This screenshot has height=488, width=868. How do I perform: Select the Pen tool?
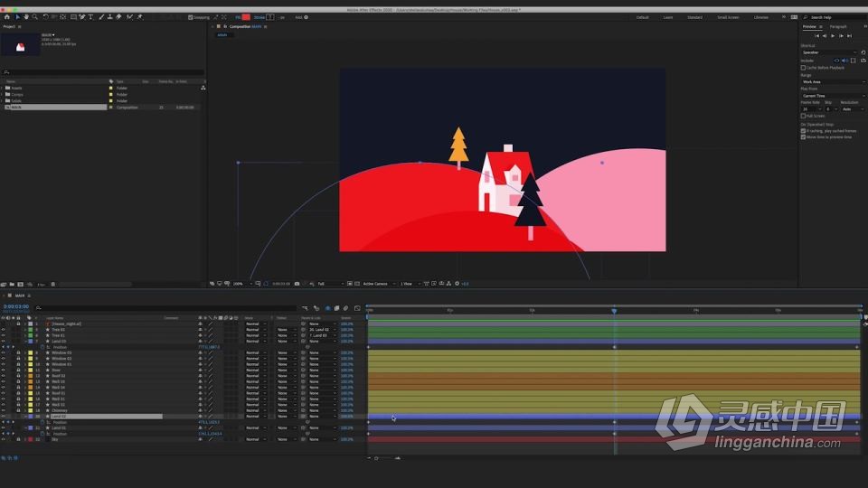click(82, 17)
